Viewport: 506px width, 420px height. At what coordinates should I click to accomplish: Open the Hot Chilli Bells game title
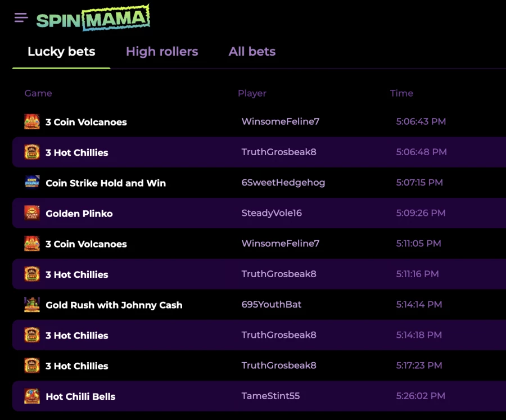pyautogui.click(x=80, y=396)
